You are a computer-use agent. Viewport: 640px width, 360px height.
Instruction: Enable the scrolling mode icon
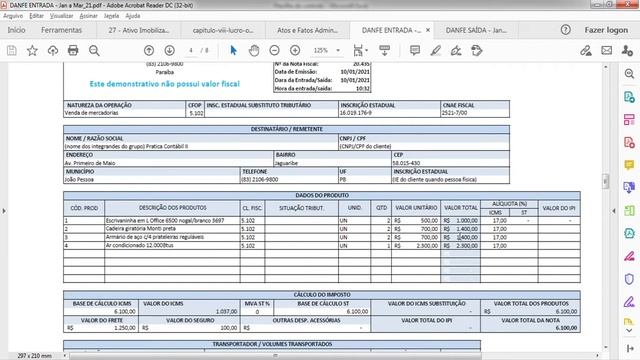(x=384, y=51)
